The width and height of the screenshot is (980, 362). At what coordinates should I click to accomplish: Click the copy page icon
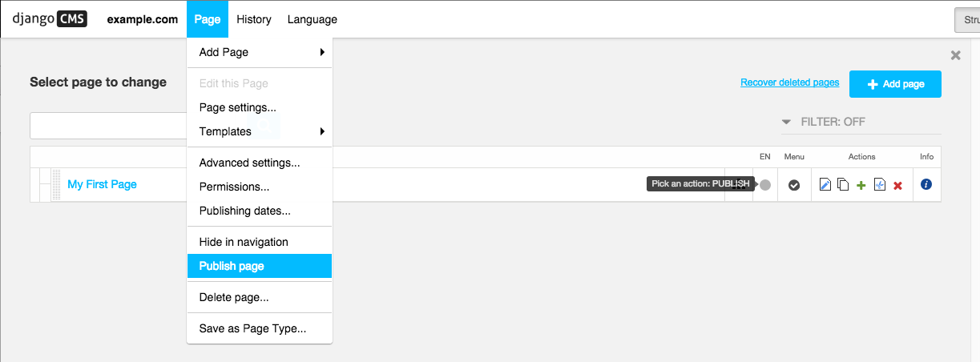click(843, 185)
